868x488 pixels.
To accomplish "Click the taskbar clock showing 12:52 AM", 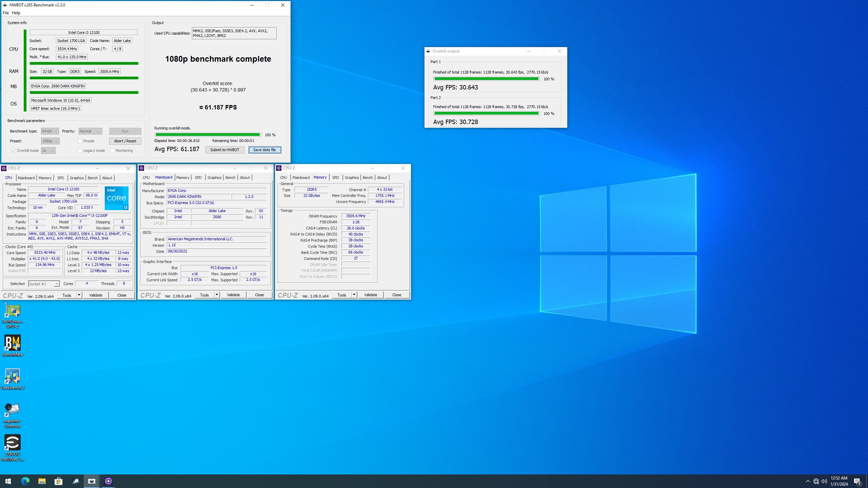I will [x=839, y=481].
